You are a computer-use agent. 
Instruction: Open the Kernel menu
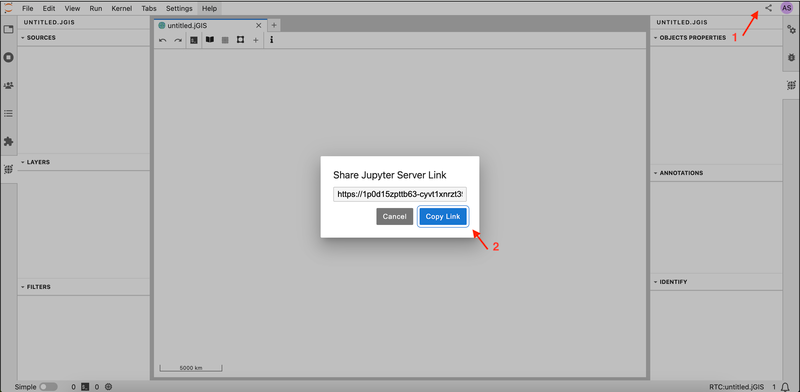click(121, 8)
